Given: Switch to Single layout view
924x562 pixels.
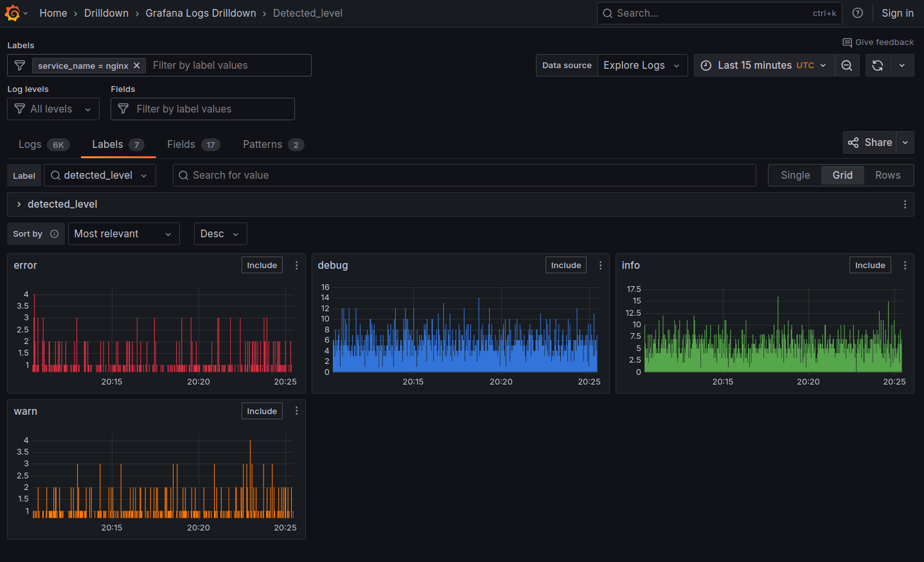Looking at the screenshot, I should 795,175.
